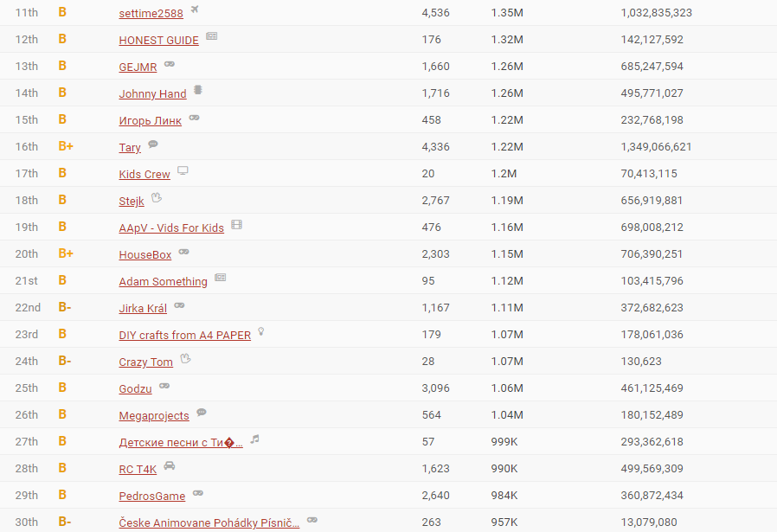Image resolution: width=777 pixels, height=532 pixels.
Task: Click gaming icon next to Игорь Линк
Action: click(194, 117)
